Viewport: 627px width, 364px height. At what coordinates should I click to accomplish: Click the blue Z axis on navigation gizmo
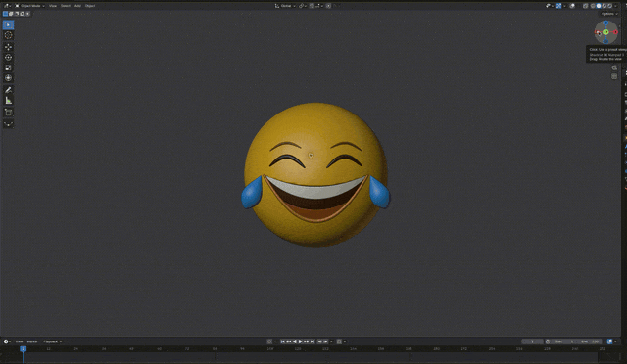pyautogui.click(x=606, y=23)
